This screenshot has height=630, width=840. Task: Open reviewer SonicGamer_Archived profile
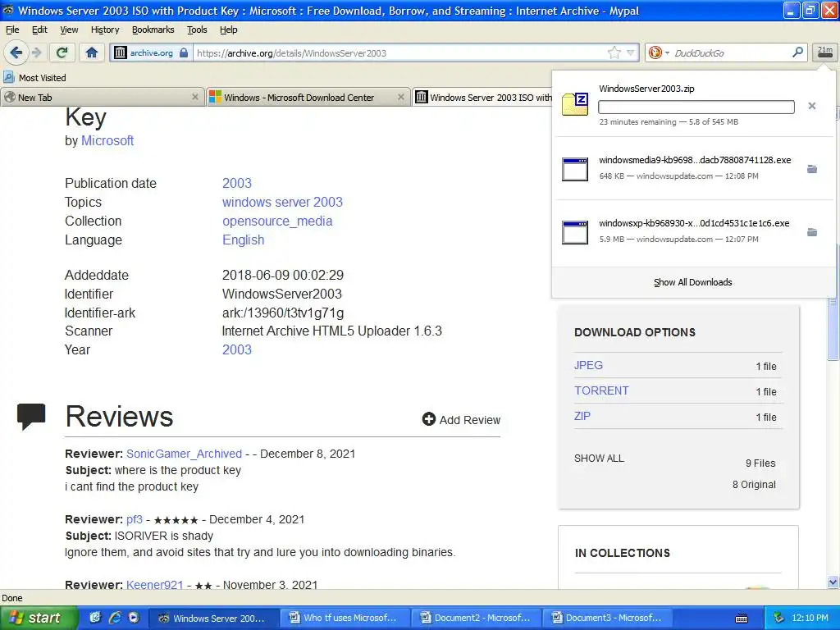(x=184, y=454)
